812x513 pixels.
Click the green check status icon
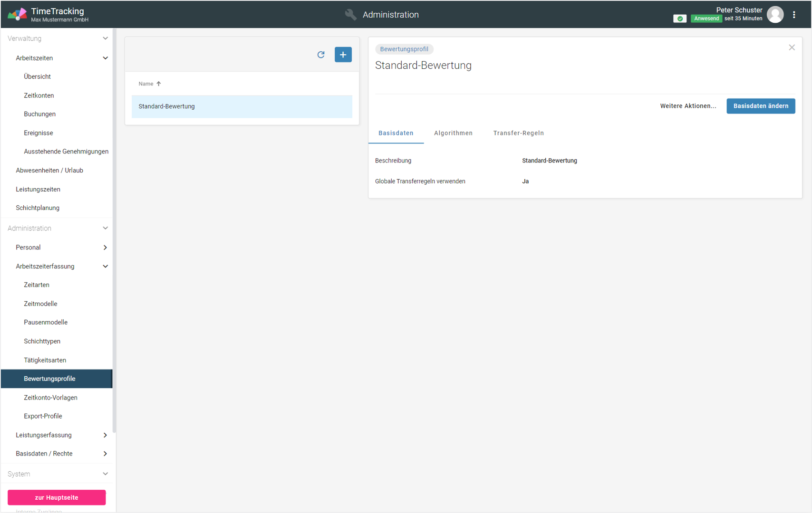680,19
